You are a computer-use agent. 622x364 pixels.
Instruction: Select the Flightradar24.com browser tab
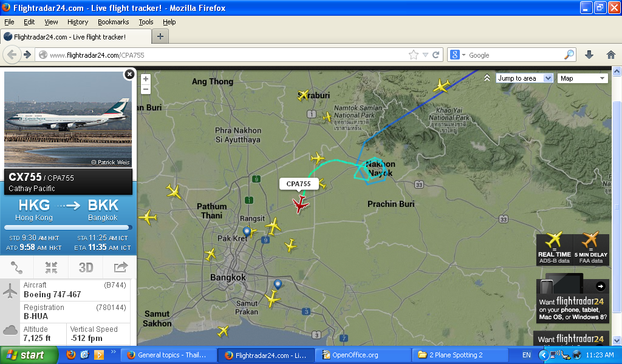coord(76,37)
